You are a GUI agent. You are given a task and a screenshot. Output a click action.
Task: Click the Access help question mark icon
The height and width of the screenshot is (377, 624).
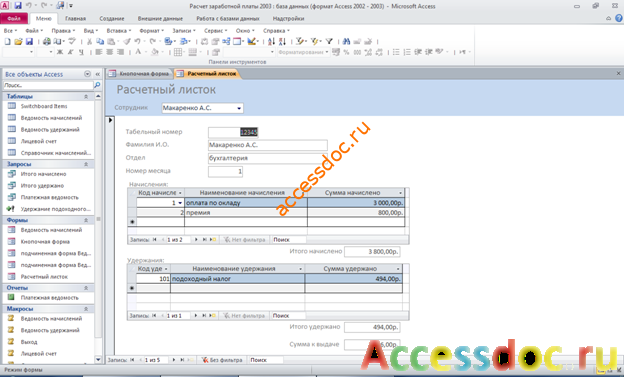619,18
